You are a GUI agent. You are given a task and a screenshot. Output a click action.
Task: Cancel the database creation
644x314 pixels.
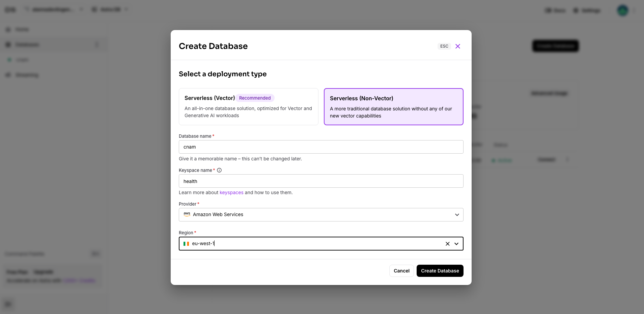coord(401,271)
